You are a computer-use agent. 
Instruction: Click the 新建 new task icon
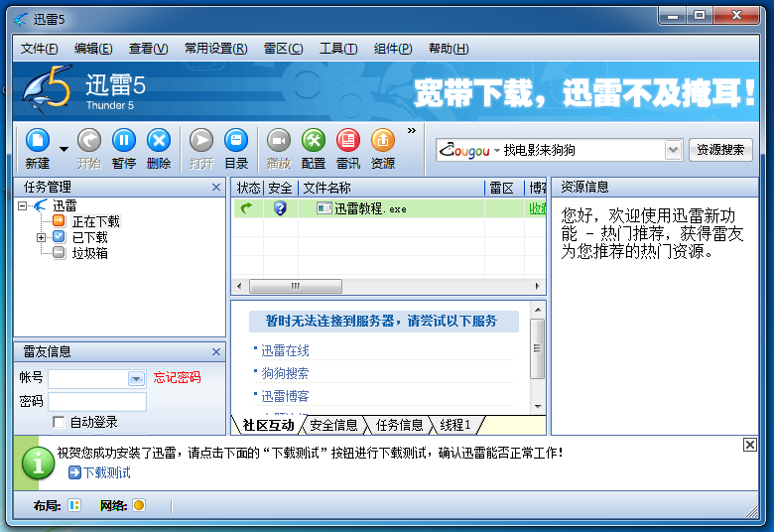tap(38, 141)
